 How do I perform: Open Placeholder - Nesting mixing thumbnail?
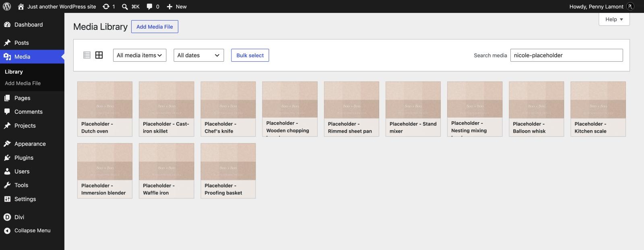[x=475, y=109]
